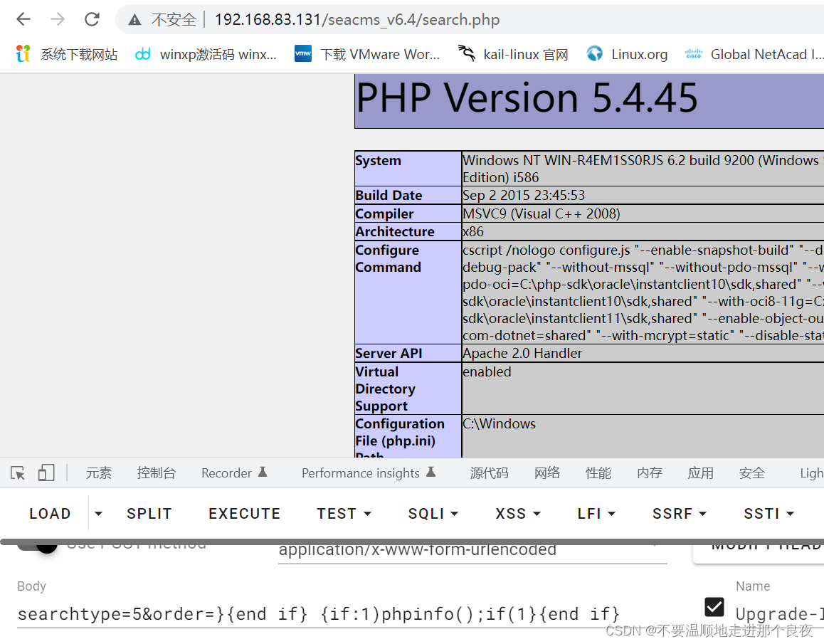Open the kail-linux 官网 bookmark

coord(513,54)
